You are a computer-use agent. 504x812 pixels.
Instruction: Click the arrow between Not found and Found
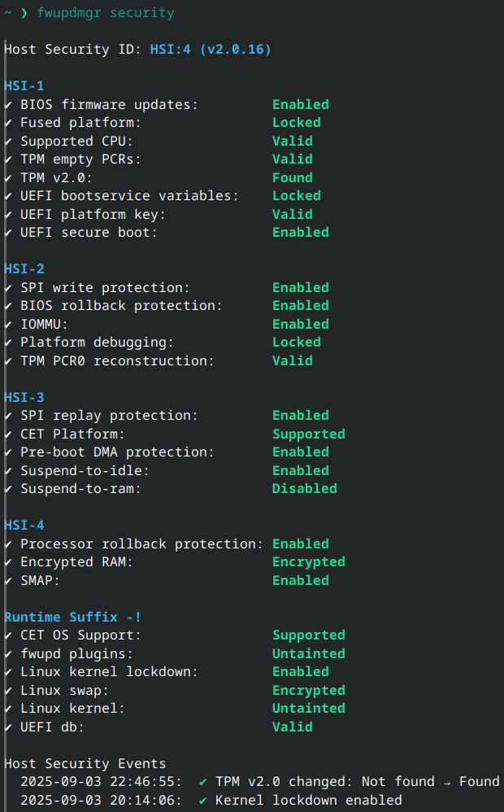(x=447, y=782)
